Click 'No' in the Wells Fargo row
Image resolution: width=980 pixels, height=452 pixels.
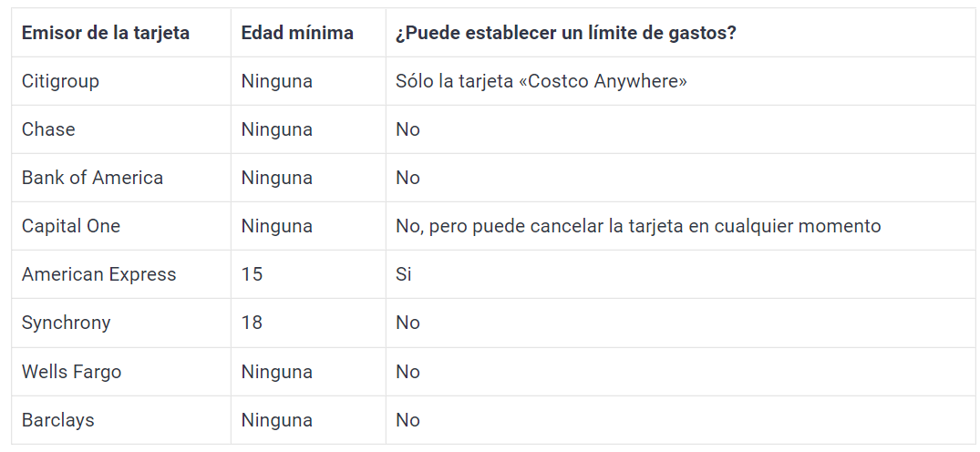coord(407,372)
